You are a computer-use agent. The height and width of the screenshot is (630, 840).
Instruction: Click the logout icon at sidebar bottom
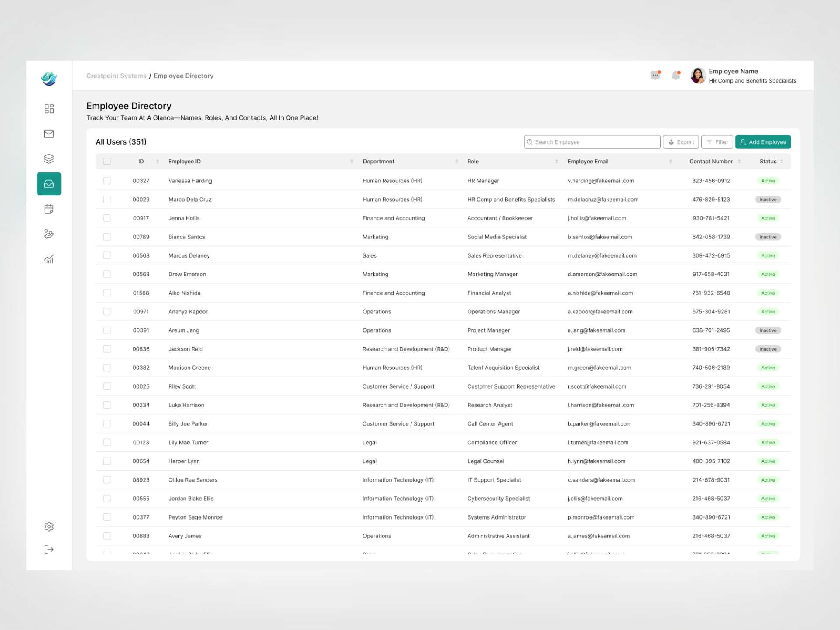click(x=49, y=549)
